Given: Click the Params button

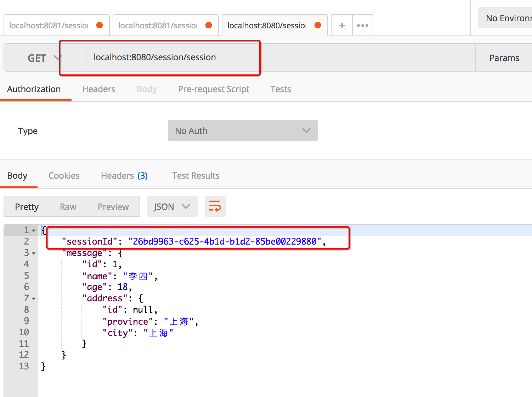Looking at the screenshot, I should coord(504,58).
